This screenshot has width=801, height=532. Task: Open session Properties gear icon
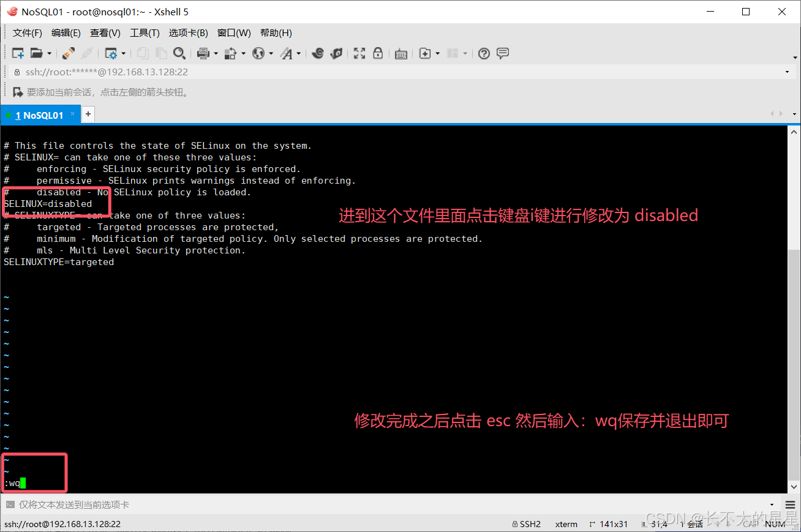click(x=111, y=53)
